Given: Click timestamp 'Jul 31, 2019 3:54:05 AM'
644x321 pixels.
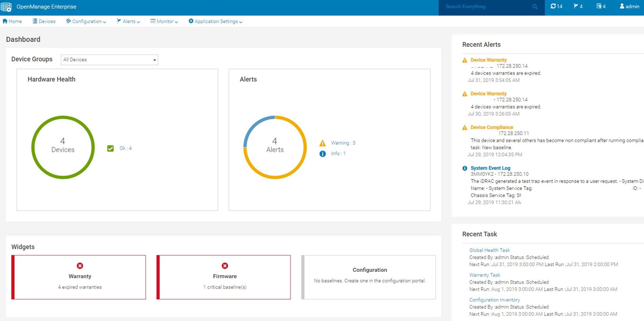Looking at the screenshot, I should pos(494,80).
